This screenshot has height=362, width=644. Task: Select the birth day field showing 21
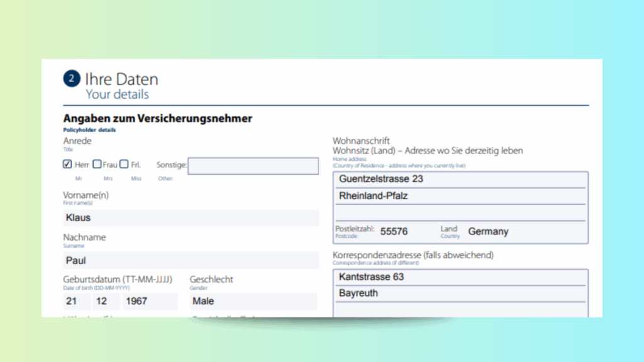(x=75, y=301)
